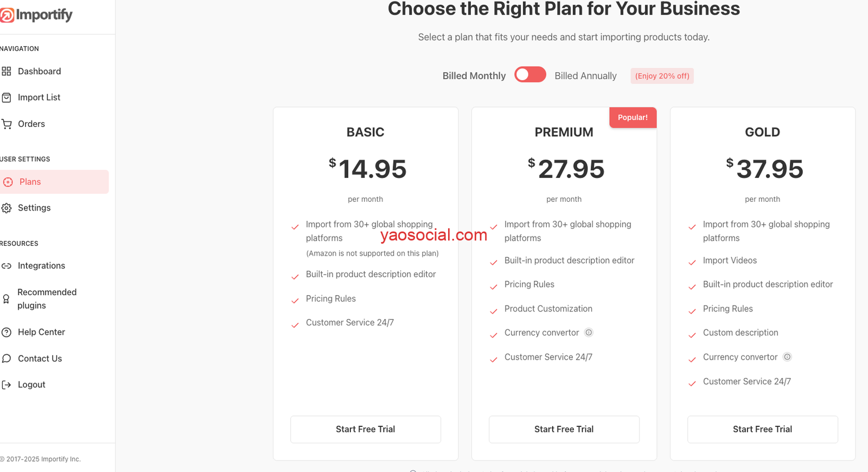
Task: Click the Orders shopping cart icon
Action: pos(7,124)
